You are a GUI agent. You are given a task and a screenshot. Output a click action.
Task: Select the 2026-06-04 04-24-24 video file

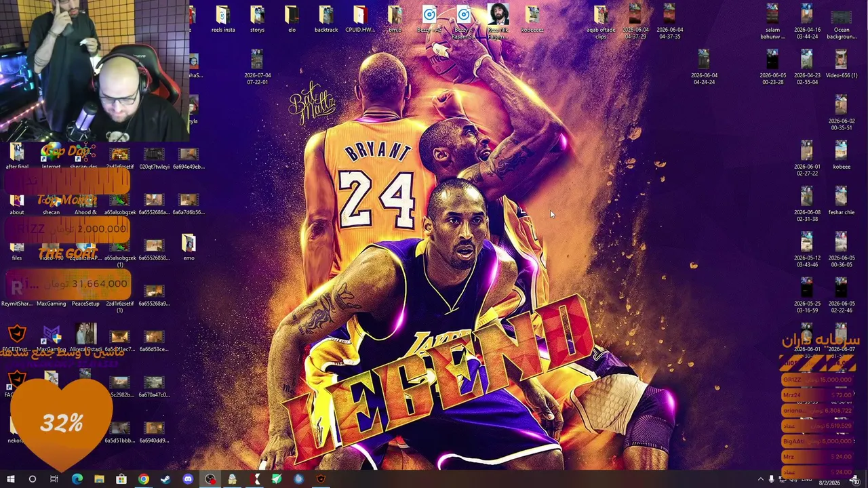pos(704,68)
